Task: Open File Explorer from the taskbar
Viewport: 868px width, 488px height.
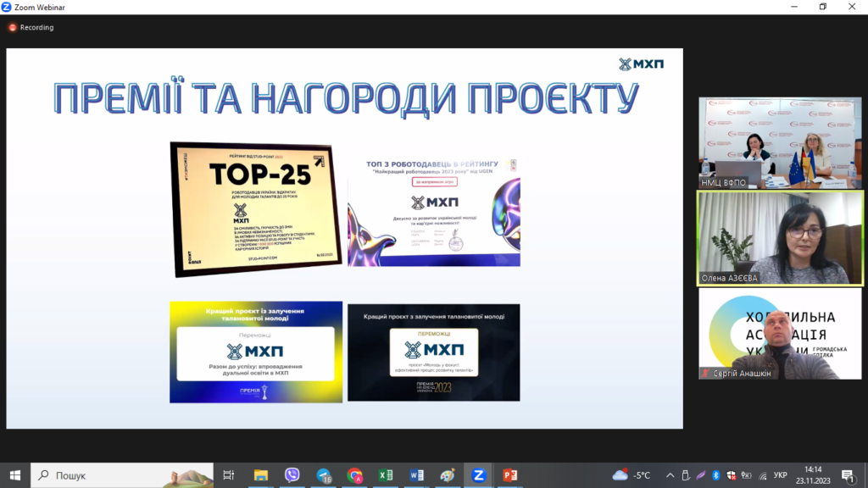Action: coord(261,475)
